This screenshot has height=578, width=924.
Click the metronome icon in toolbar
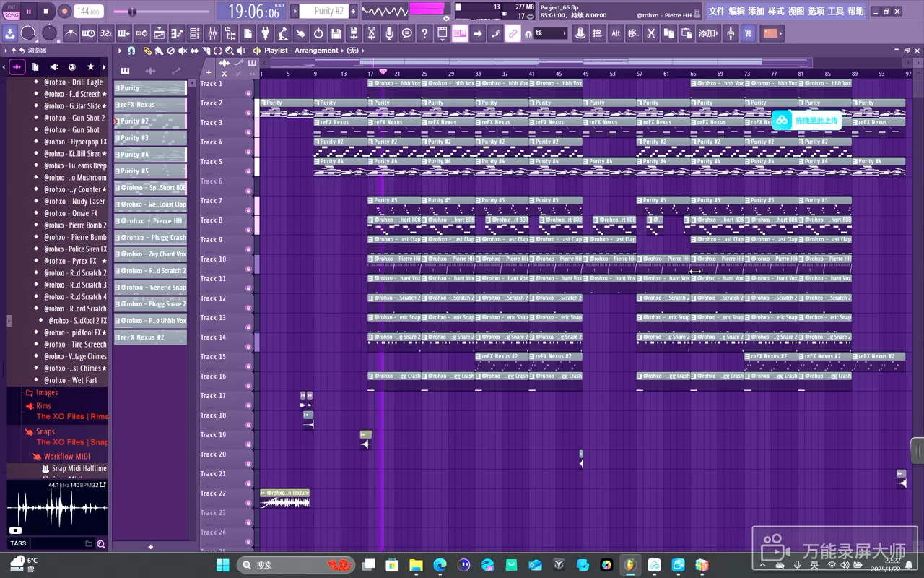coord(71,33)
